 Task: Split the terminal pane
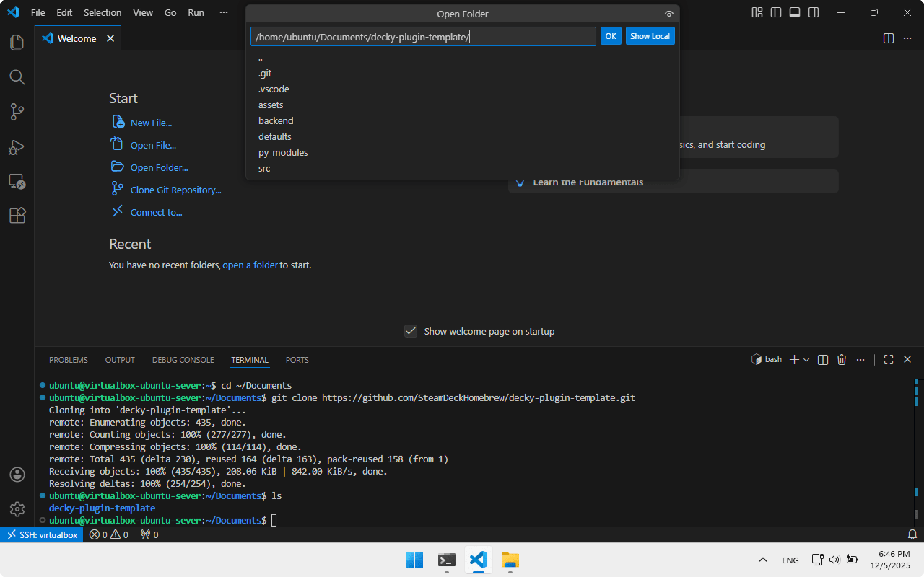pos(823,360)
